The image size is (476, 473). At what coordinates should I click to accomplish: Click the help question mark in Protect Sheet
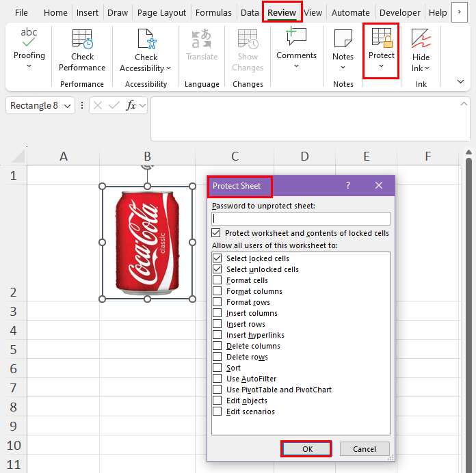tap(348, 185)
